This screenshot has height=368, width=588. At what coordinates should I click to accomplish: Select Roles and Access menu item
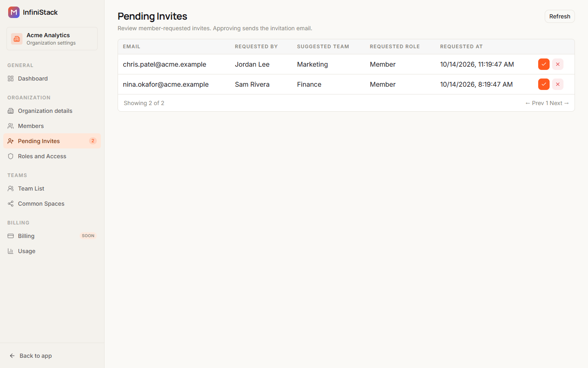point(52,156)
